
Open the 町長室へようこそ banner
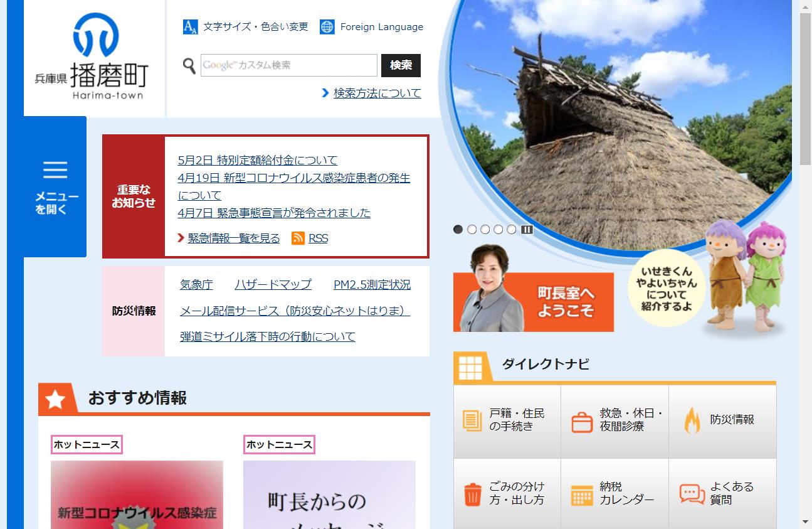pos(533,302)
